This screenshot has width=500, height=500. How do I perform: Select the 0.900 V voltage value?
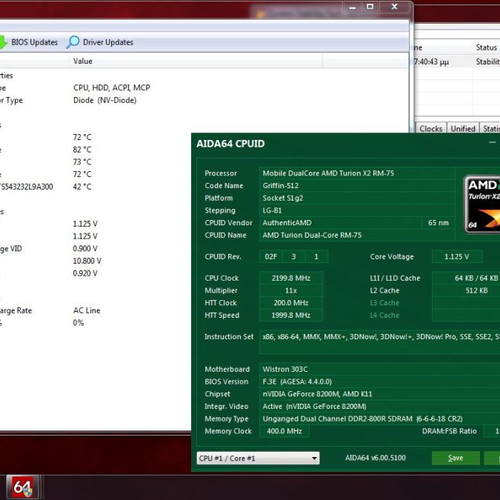pos(85,249)
